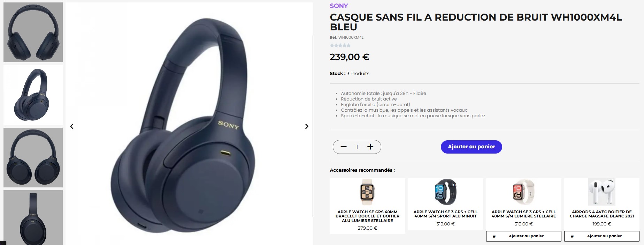Add Apple Watch SE 3 Lumiere Stellaire to cart
This screenshot has width=644, height=245.
pyautogui.click(x=523, y=236)
